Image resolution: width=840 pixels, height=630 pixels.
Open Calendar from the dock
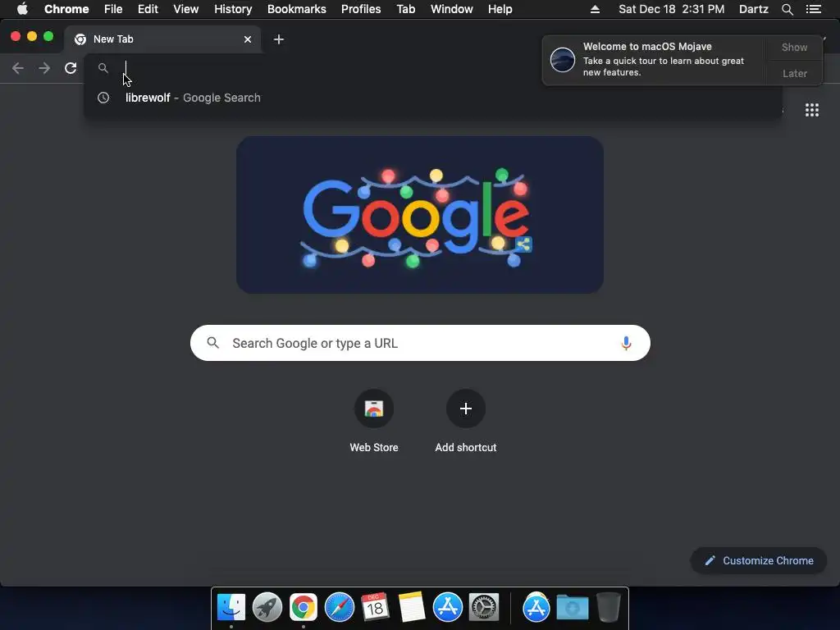(375, 607)
